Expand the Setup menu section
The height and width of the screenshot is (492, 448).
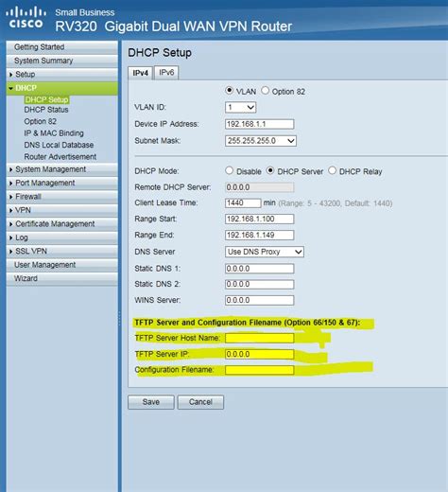62,75
